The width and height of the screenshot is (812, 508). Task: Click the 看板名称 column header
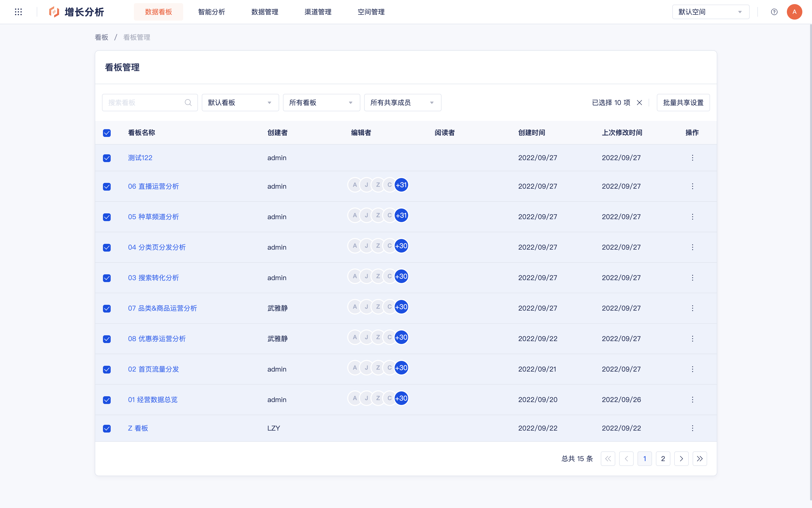coord(142,133)
